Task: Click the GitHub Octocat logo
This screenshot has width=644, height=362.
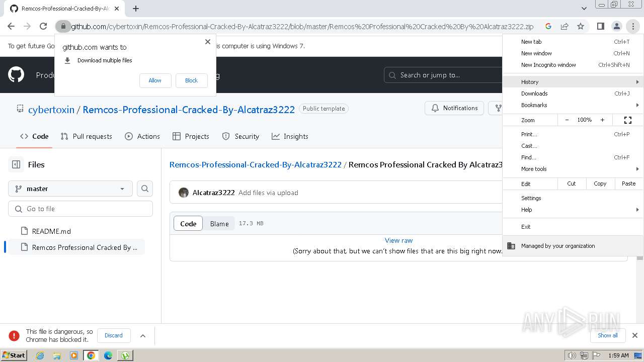Action: pos(16,75)
